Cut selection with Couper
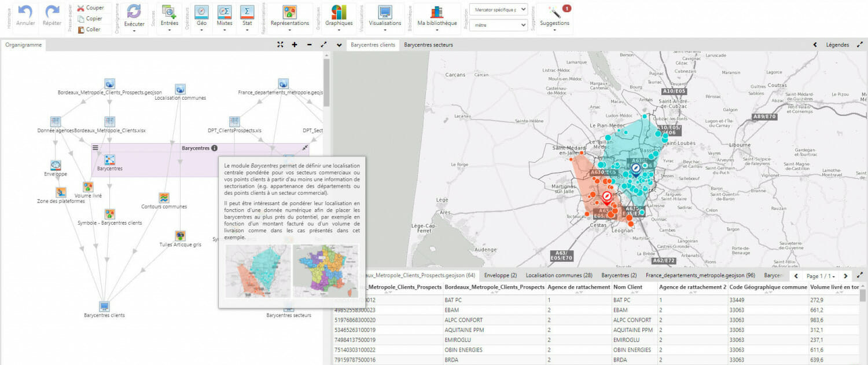The image size is (868, 365). click(x=91, y=8)
